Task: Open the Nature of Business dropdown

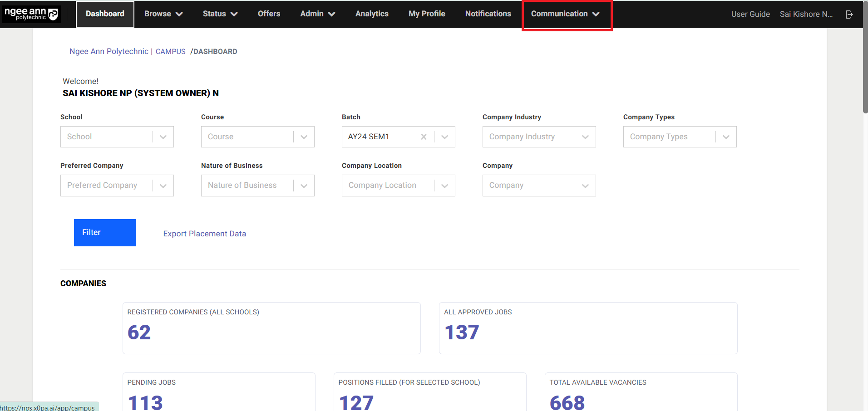Action: pos(304,186)
